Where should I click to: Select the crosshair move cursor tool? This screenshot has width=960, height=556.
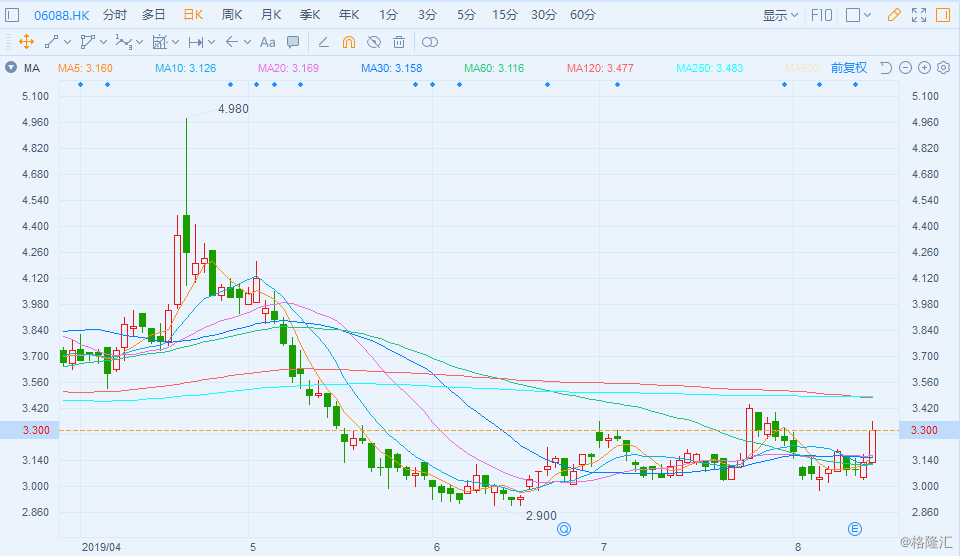coord(26,42)
